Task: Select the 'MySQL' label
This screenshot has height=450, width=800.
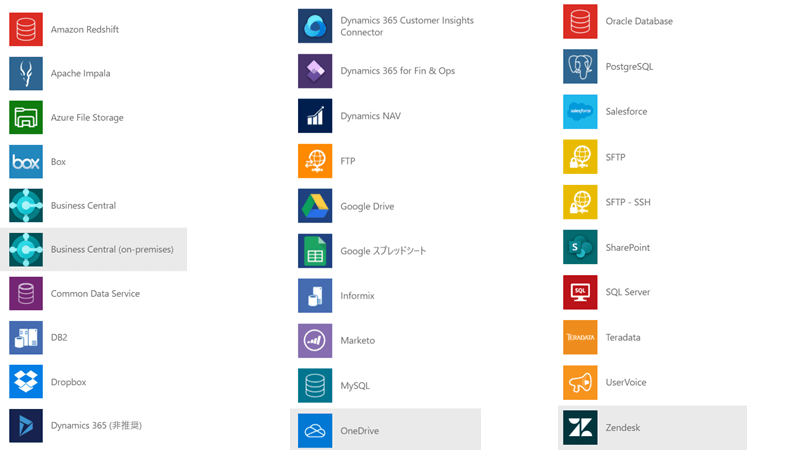Action: 355,386
